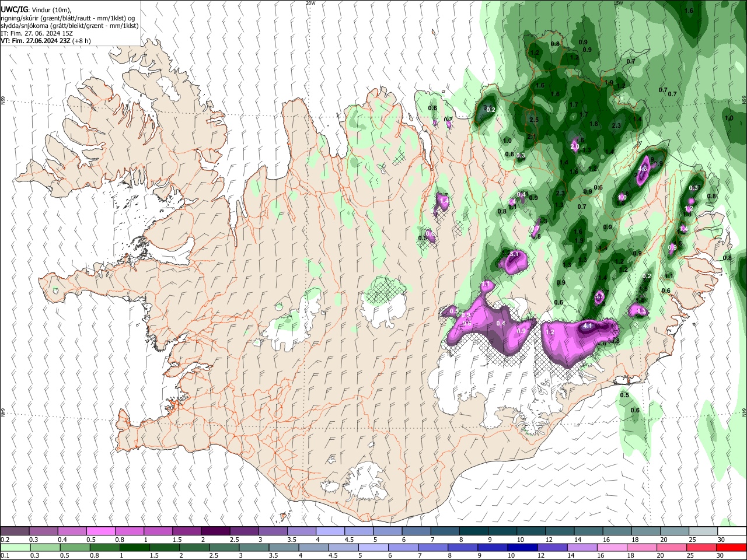
Task: Click snow legend swatch between 4 and 4.5
Action: [x=330, y=531]
